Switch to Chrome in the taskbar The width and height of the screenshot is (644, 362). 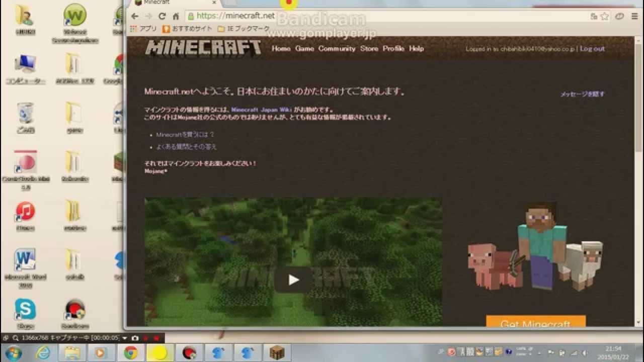[130, 353]
